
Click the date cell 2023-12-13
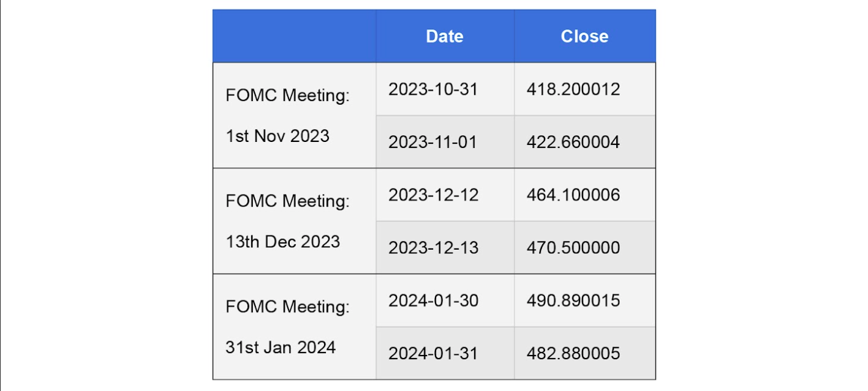point(445,247)
